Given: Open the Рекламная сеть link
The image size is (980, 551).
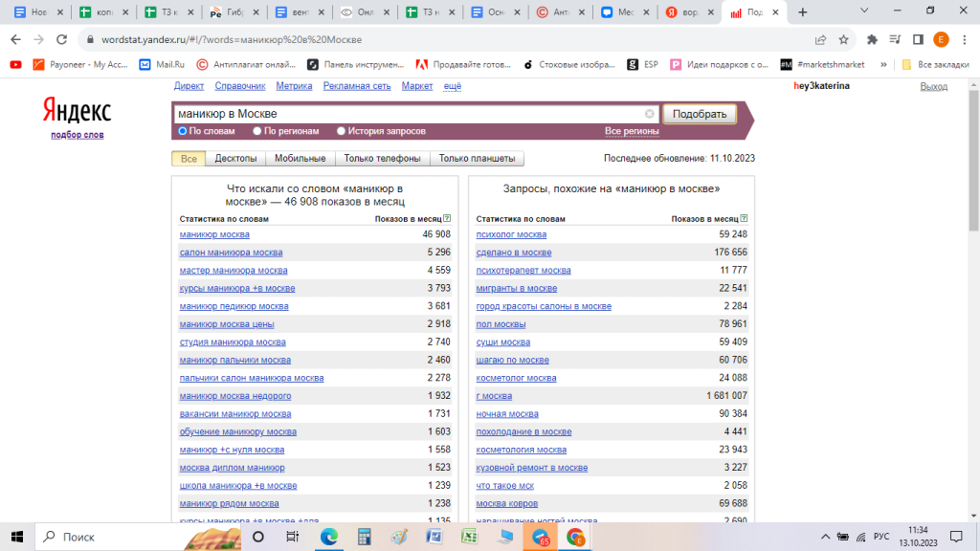Looking at the screenshot, I should click(x=357, y=86).
